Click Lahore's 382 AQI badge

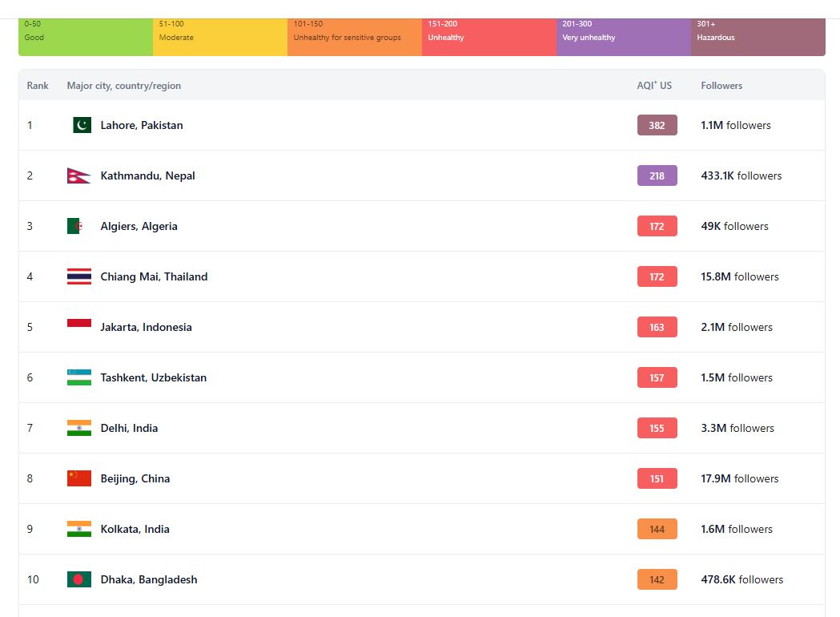click(x=657, y=125)
